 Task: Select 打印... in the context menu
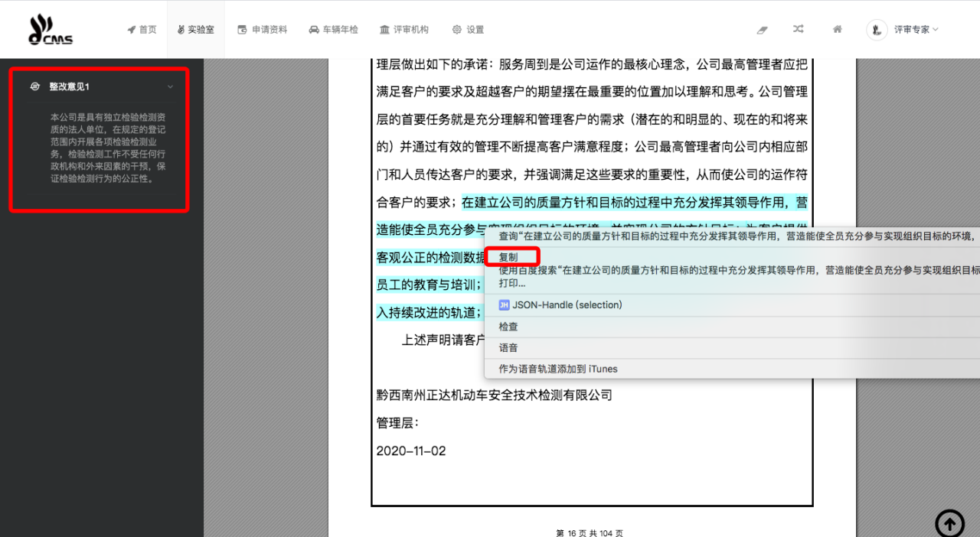point(512,283)
